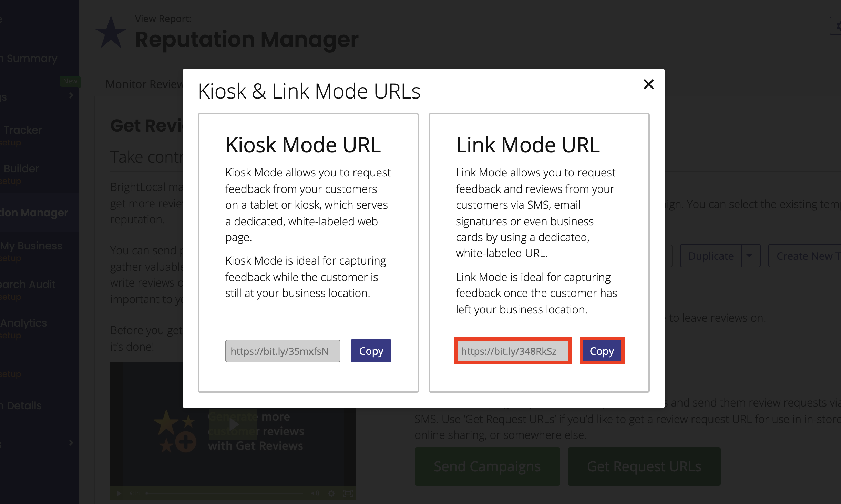
Task: Open the Summary item in sidebar
Action: (x=29, y=58)
